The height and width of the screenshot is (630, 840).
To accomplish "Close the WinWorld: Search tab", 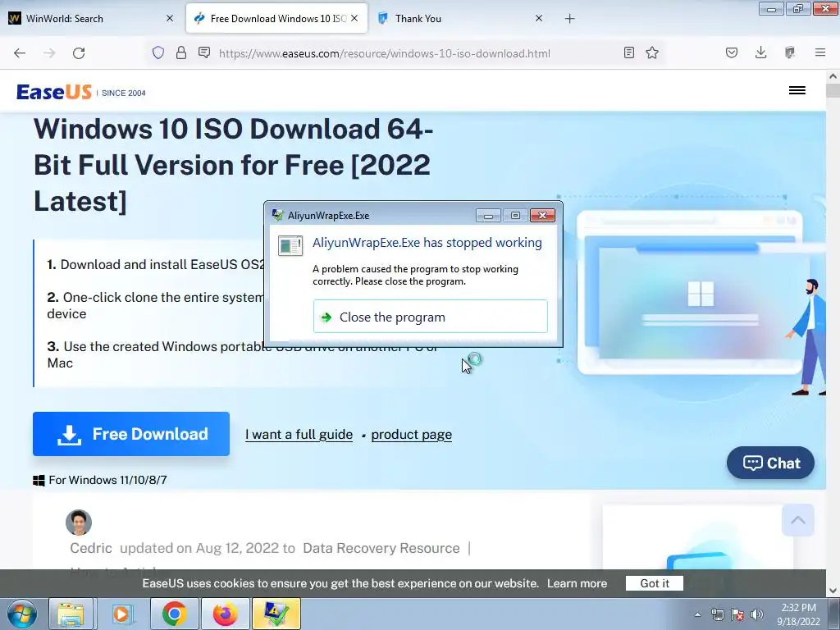I will (170, 18).
